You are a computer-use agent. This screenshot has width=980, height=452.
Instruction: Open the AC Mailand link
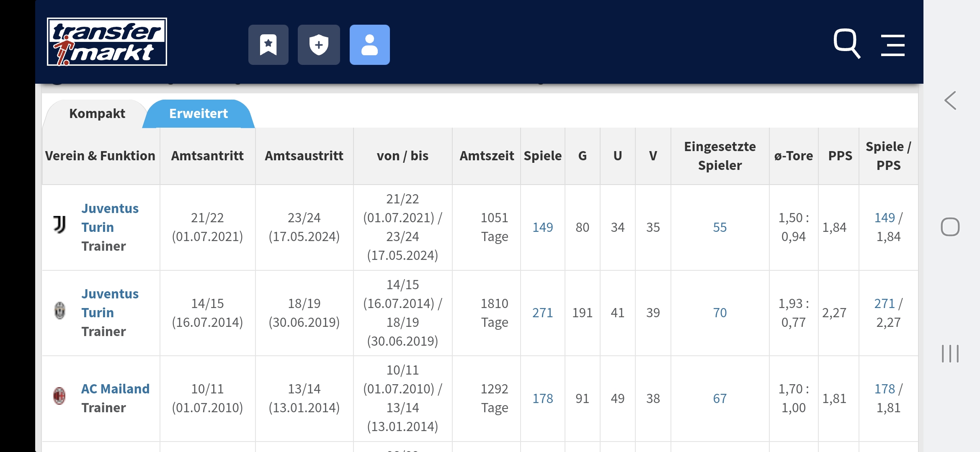[x=115, y=389]
